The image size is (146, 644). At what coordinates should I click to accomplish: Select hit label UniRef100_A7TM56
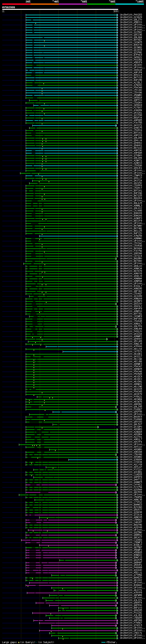(131, 575)
